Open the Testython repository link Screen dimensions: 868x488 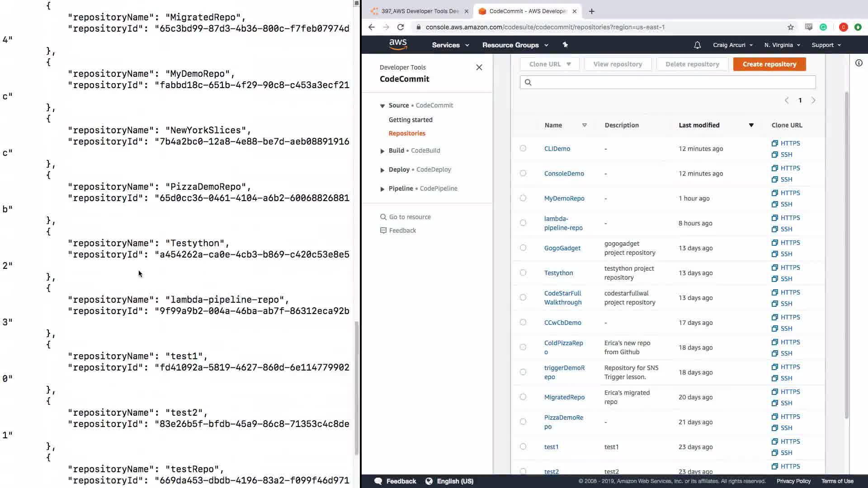tap(558, 273)
